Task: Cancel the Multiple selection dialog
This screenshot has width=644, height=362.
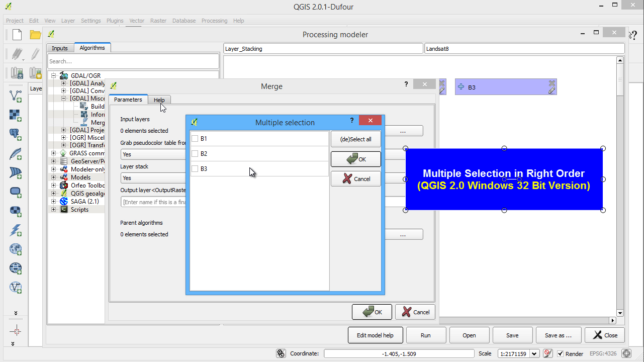Action: point(356,178)
